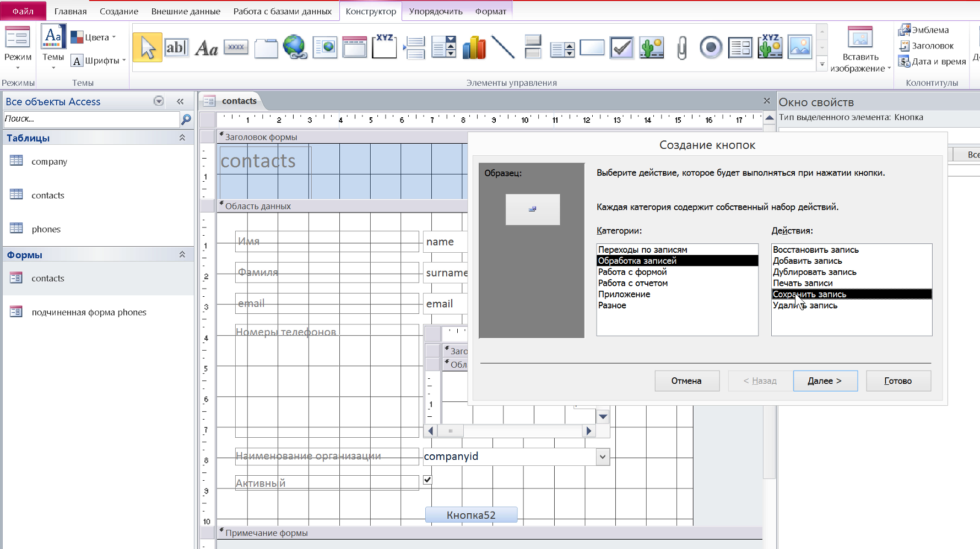This screenshot has width=980, height=549.
Task: Open the Создание ribbon tab
Action: (x=119, y=11)
